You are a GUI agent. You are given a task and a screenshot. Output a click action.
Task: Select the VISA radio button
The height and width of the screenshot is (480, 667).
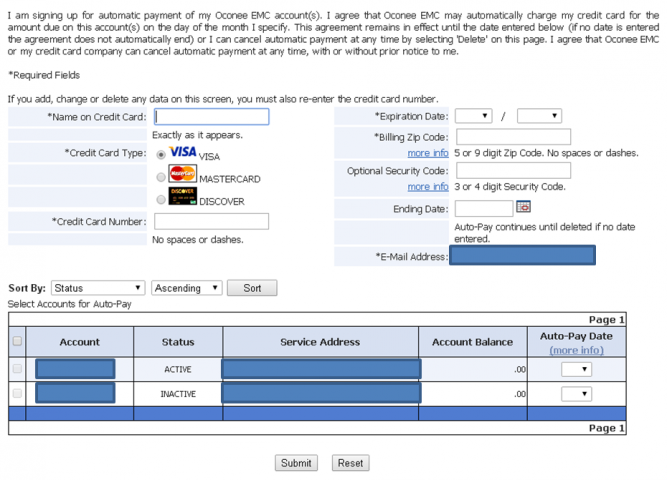(x=161, y=154)
